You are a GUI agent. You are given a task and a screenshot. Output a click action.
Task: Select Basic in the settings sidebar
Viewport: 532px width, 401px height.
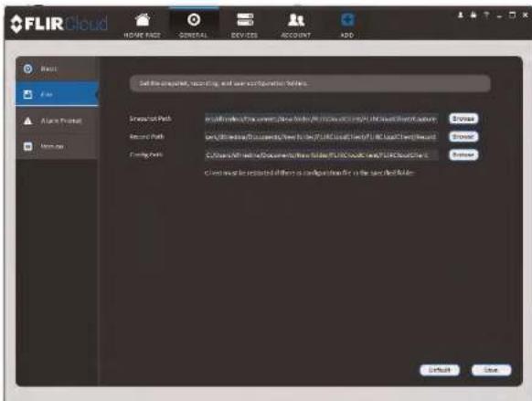coord(57,69)
